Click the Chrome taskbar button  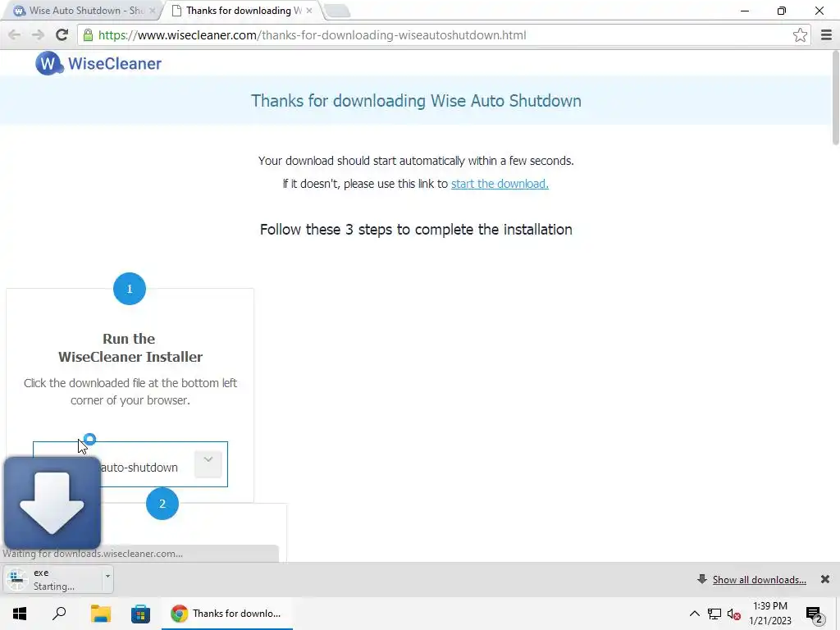[227, 614]
